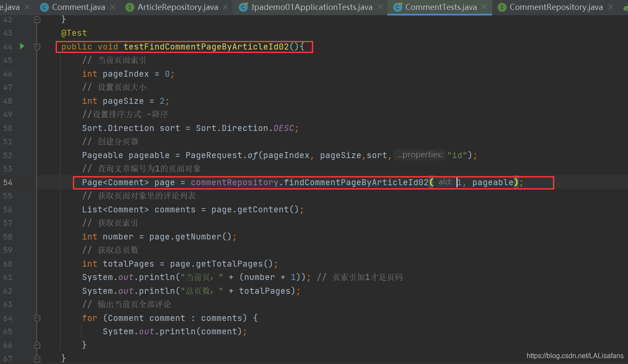The image size is (628, 364).
Task: Collapse the for loop at line 64
Action: tap(37, 318)
